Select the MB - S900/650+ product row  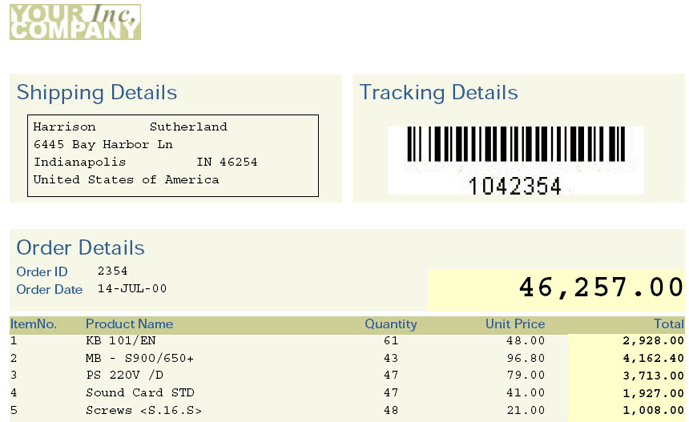tap(347, 358)
